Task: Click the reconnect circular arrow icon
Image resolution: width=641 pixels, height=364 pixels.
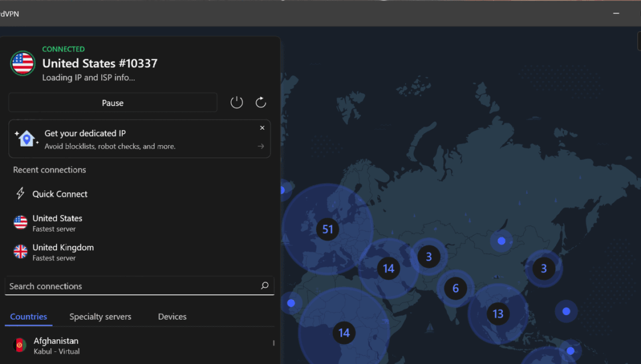Action: pyautogui.click(x=261, y=102)
